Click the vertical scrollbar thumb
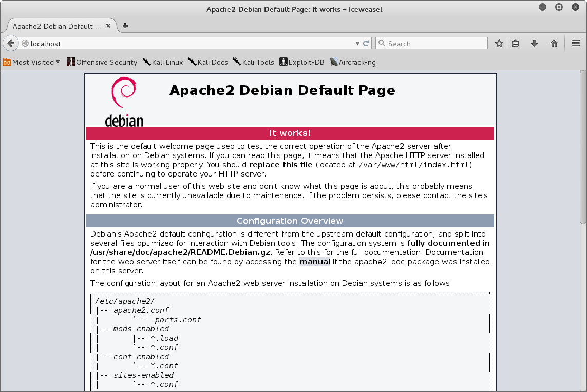The image size is (587, 392). (583, 147)
